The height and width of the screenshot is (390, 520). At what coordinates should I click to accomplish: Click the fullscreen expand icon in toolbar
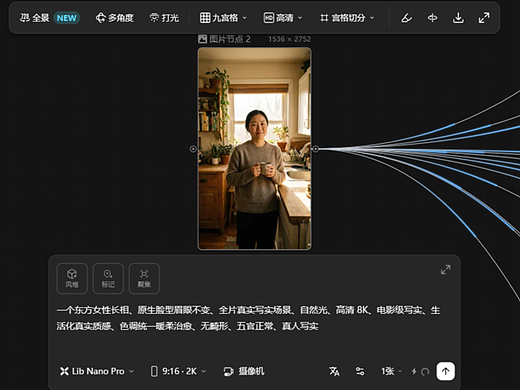coord(484,18)
